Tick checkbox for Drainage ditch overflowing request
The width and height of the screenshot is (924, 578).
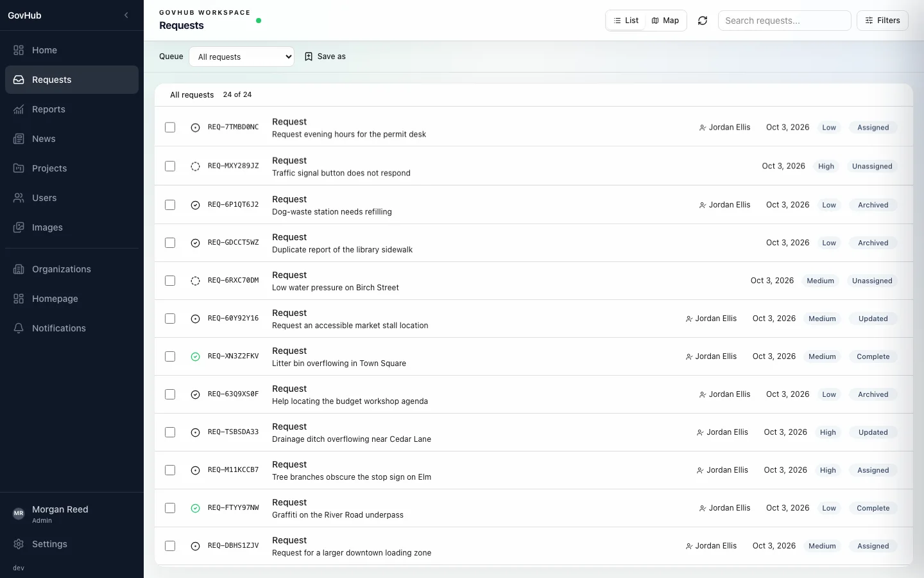point(170,432)
